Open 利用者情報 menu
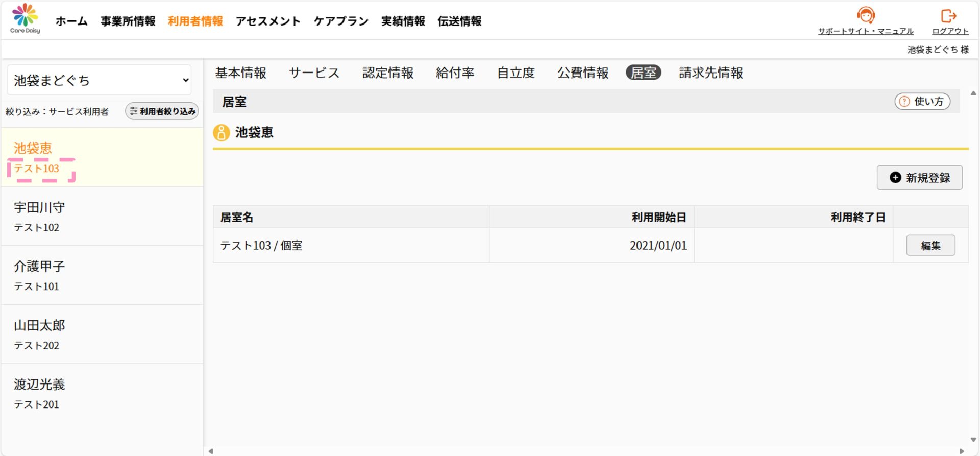 (195, 21)
